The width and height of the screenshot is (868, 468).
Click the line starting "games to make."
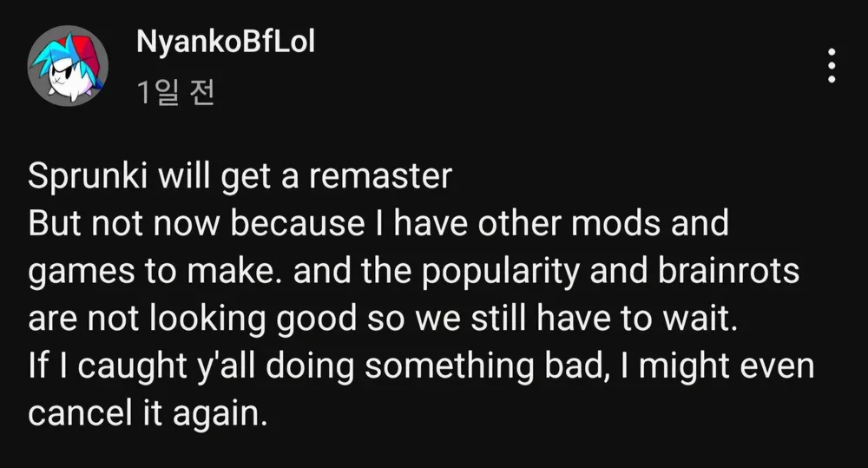click(412, 274)
